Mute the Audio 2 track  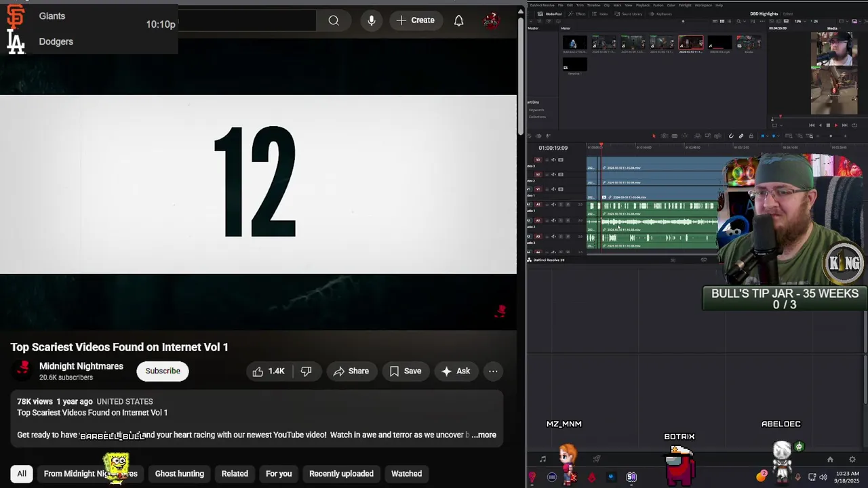pos(568,220)
